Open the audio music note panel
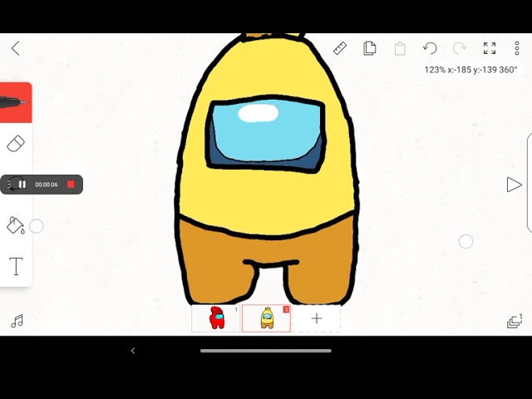Viewport: 532px width, 399px height. click(x=17, y=321)
